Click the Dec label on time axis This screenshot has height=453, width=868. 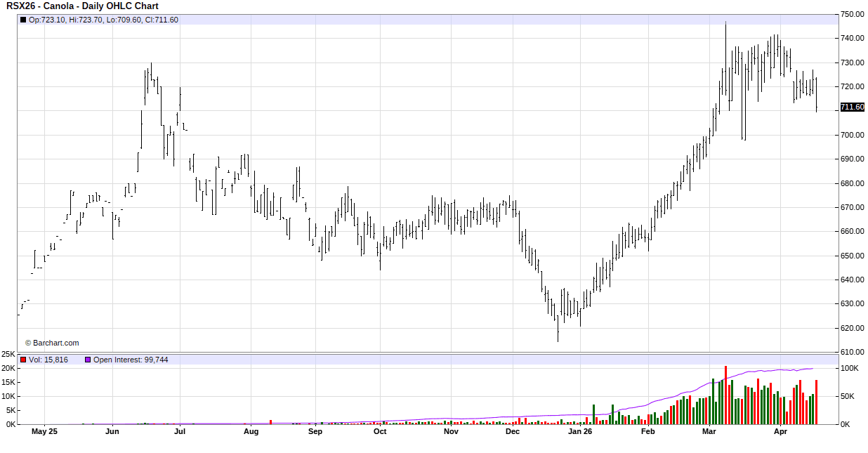tap(513, 432)
